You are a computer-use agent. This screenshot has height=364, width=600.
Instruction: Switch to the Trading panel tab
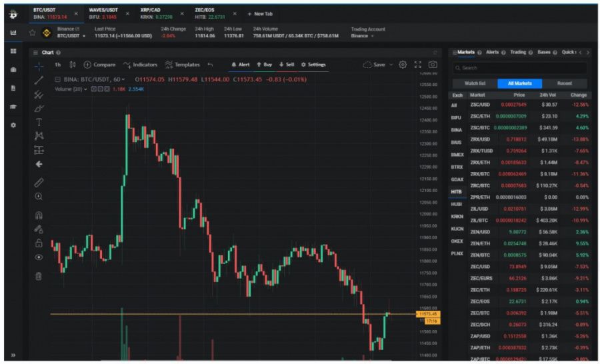tap(518, 53)
